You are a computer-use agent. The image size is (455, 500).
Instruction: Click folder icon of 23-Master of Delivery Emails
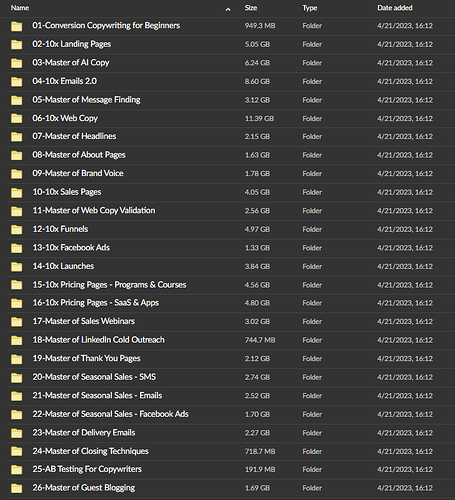click(17, 433)
